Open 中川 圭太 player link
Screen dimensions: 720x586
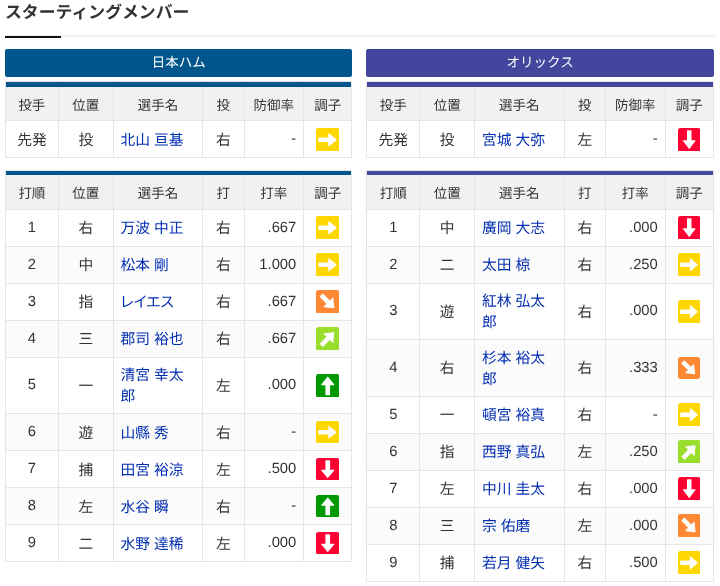coord(513,489)
